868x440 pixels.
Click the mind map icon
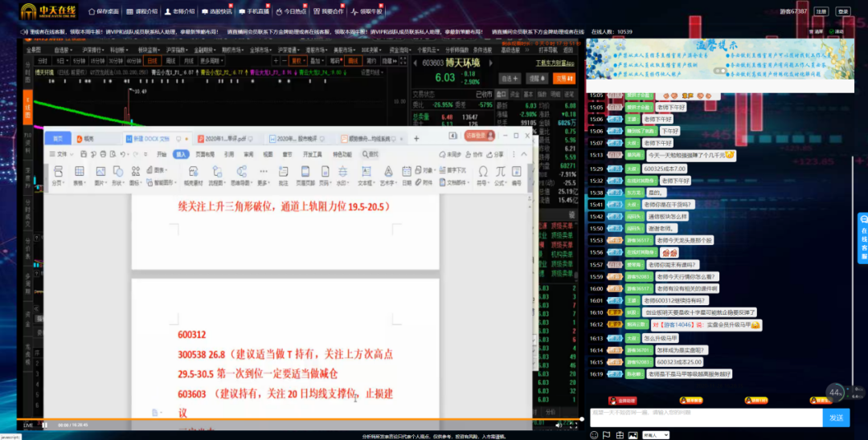click(240, 173)
